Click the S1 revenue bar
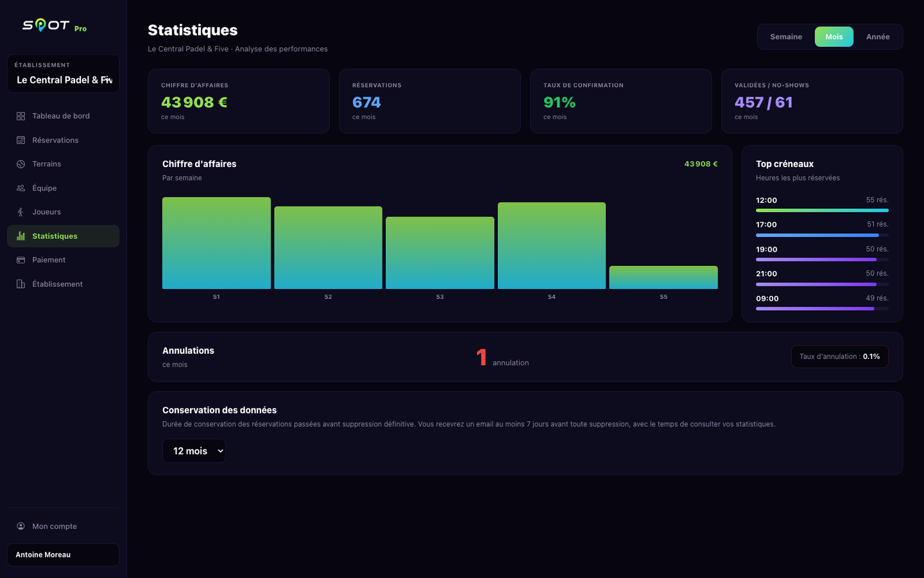 pyautogui.click(x=216, y=243)
